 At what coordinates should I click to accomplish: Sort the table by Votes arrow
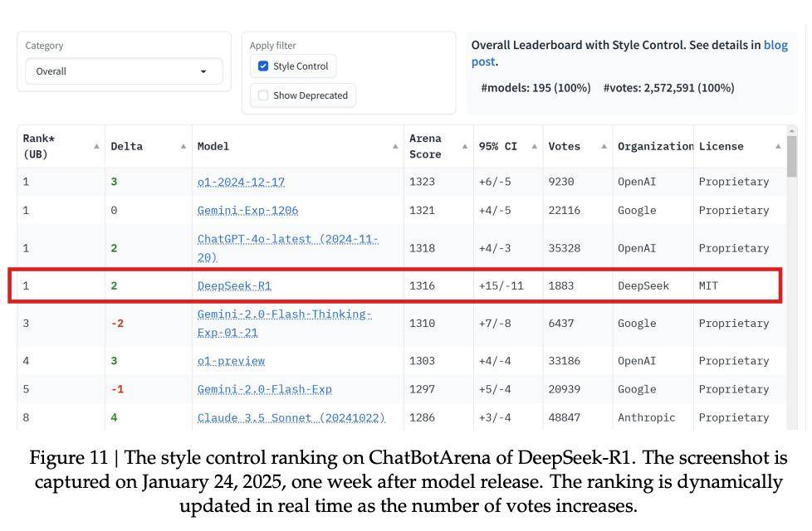604,147
